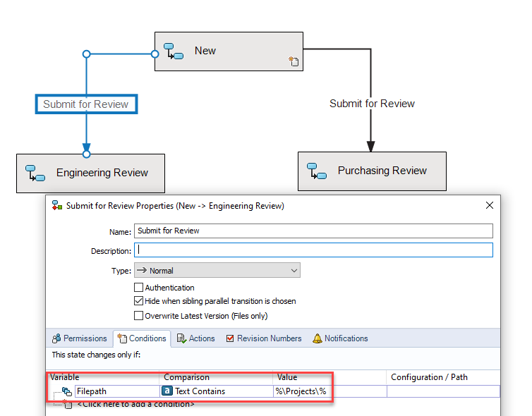
Task: Close the Submit for Review Properties dialog
Action: pos(489,205)
